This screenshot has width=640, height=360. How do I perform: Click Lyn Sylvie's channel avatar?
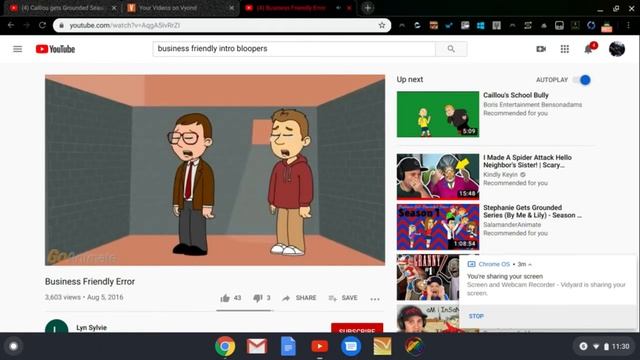pos(56,327)
